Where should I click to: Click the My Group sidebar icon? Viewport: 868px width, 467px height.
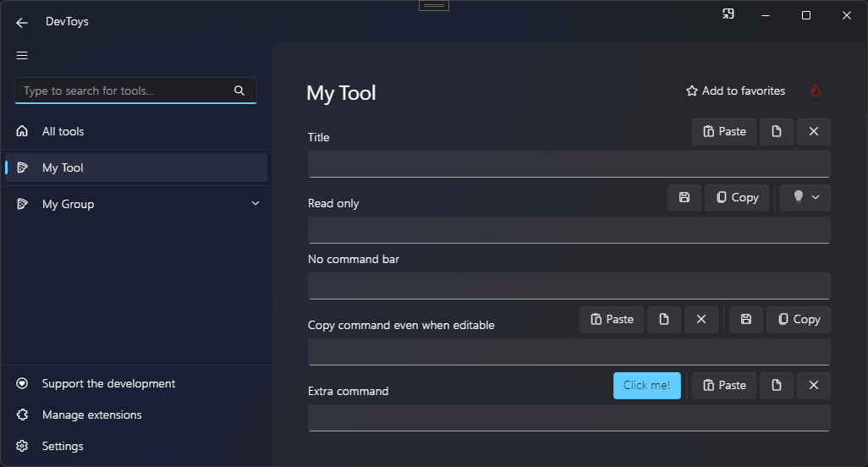coord(22,204)
